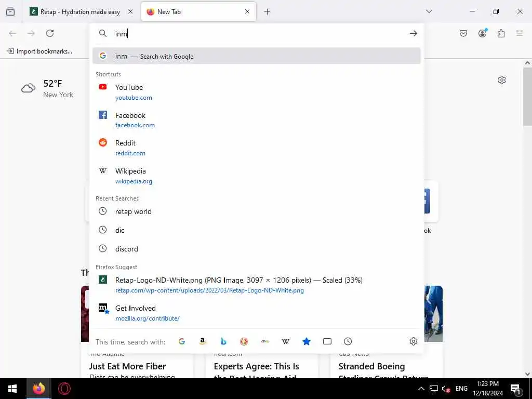The image size is (532, 399).
Task: Open the Reddit shortcut suggestion
Action: [x=257, y=148]
